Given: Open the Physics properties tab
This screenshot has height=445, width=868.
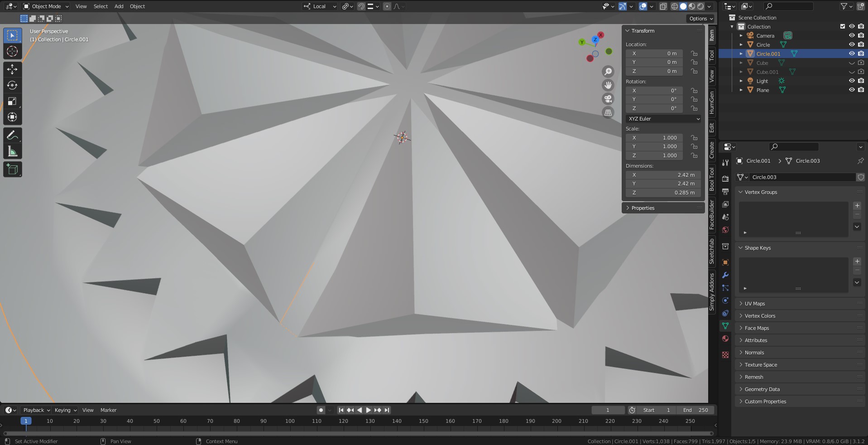Looking at the screenshot, I should (x=725, y=300).
